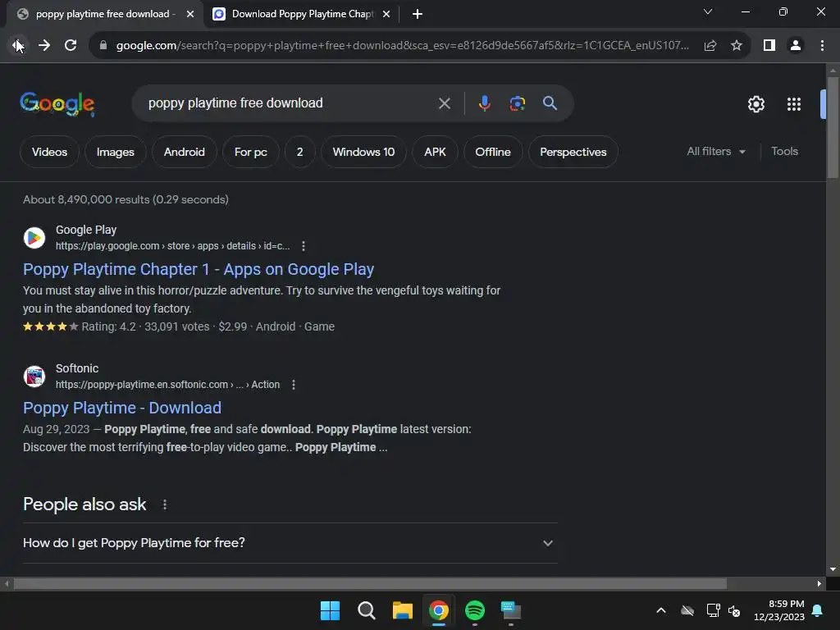
Task: Open the Google apps grid
Action: 793,104
